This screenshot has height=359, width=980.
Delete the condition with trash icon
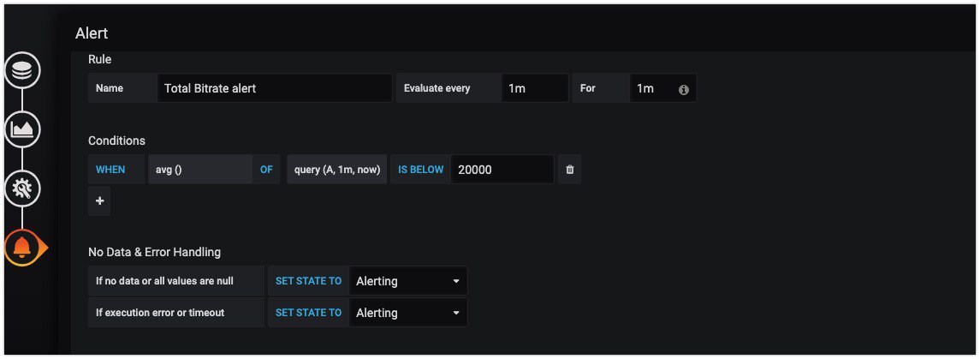click(x=569, y=170)
